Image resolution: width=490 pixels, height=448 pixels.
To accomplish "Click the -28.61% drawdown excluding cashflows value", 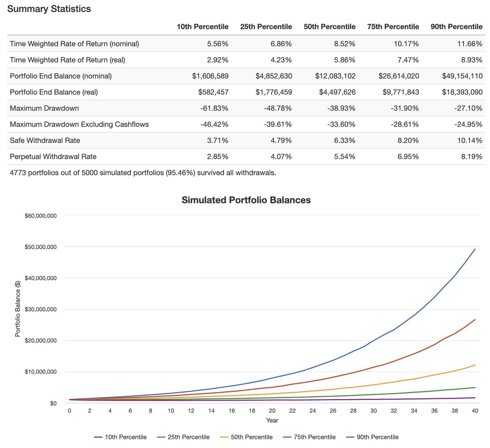I will 405,124.
